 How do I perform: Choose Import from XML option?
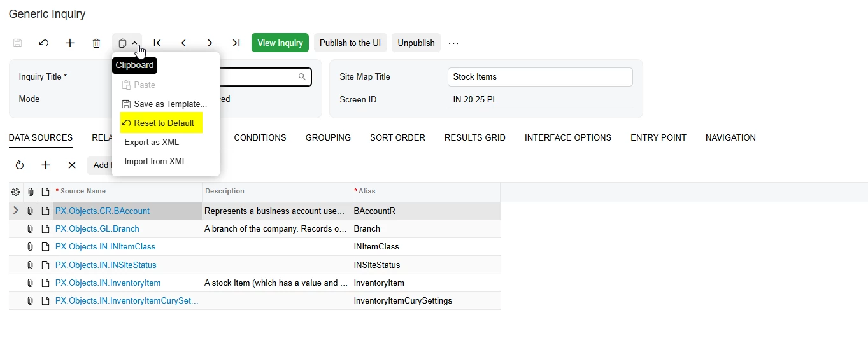click(155, 161)
